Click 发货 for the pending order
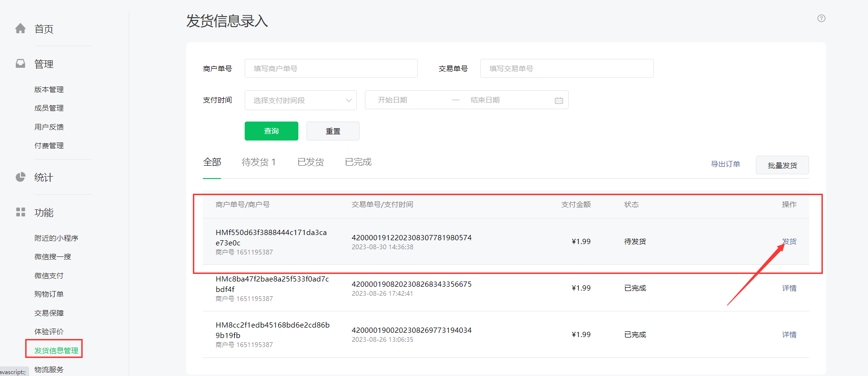Viewport: 868px width, 376px height. pyautogui.click(x=789, y=242)
